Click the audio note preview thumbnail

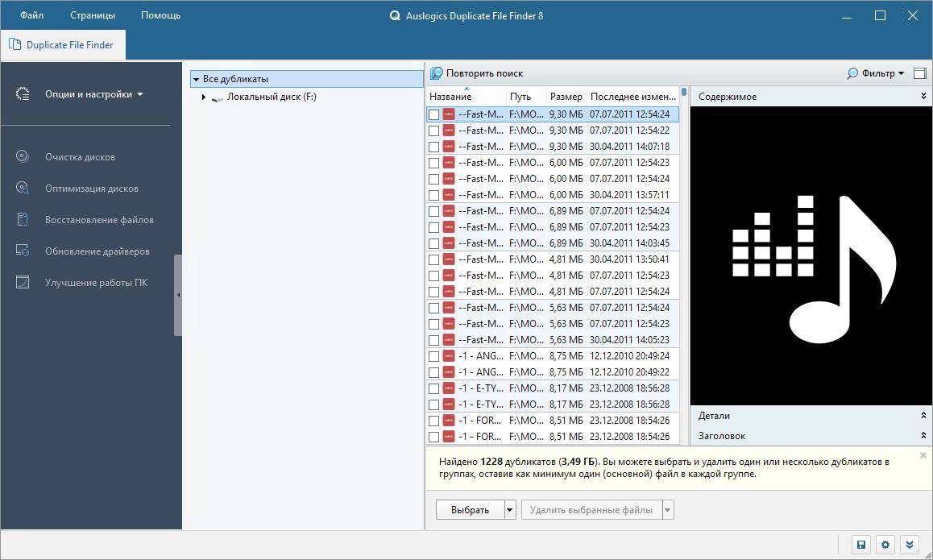[811, 256]
